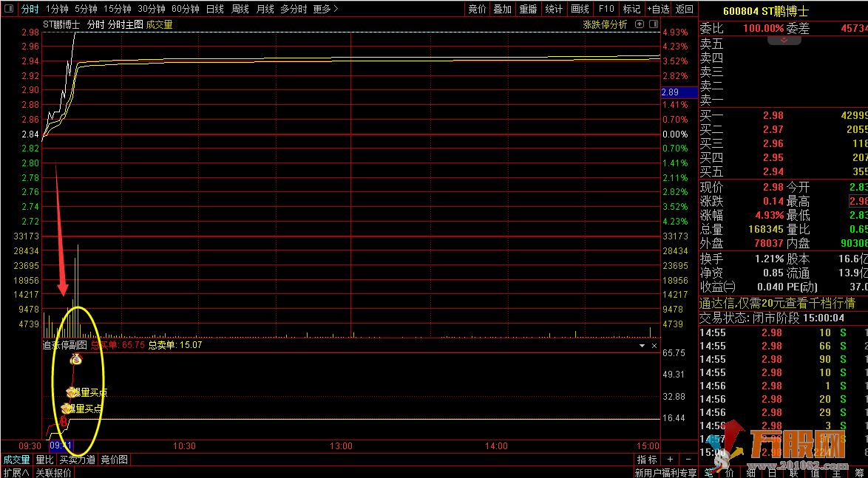The height and width of the screenshot is (478, 868).
Task: Expand order book with the double-chevron button
Action: (783, 41)
